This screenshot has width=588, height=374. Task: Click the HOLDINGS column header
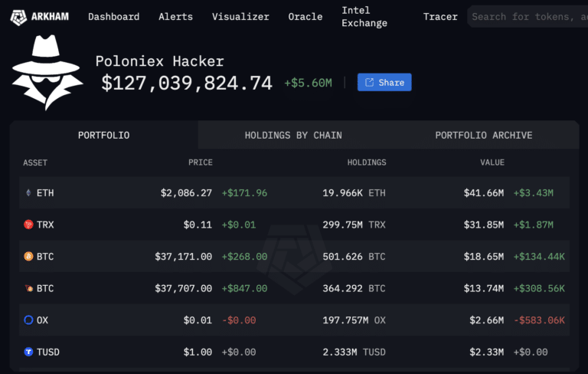367,162
